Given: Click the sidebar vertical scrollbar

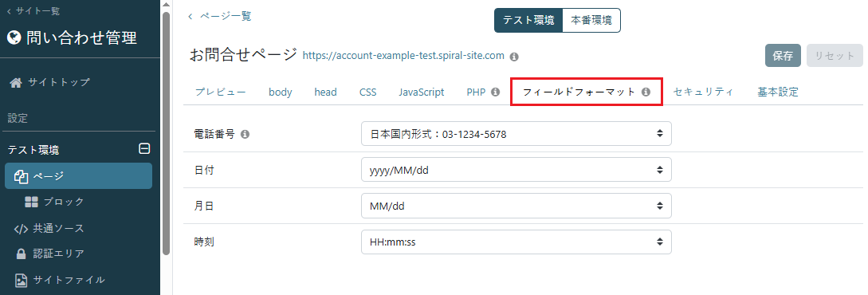Looking at the screenshot, I should (166, 133).
